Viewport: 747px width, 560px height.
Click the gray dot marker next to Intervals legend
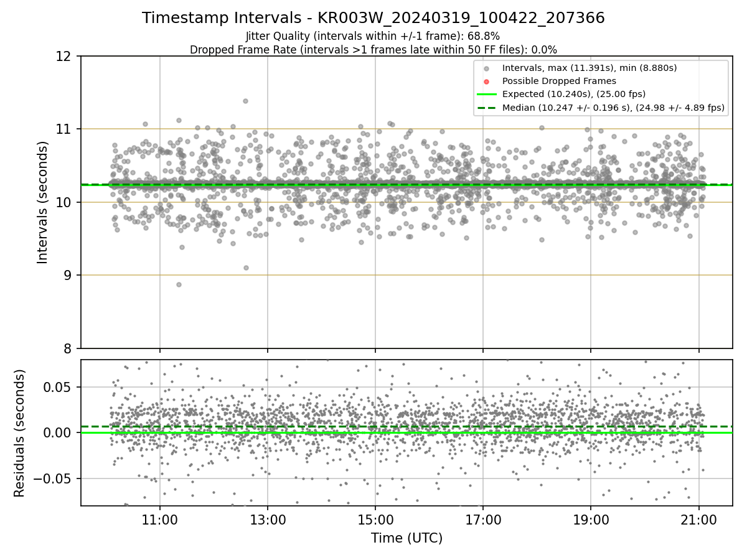tap(486, 68)
